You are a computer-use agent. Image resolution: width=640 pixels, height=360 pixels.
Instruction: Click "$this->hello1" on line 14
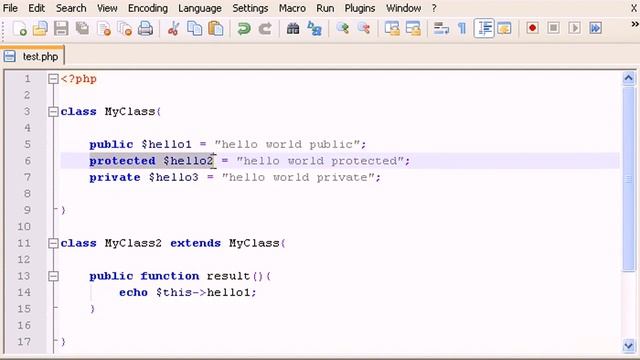click(203, 293)
